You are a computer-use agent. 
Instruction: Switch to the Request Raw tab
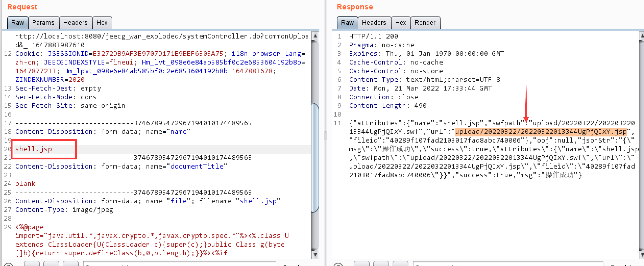click(18, 23)
